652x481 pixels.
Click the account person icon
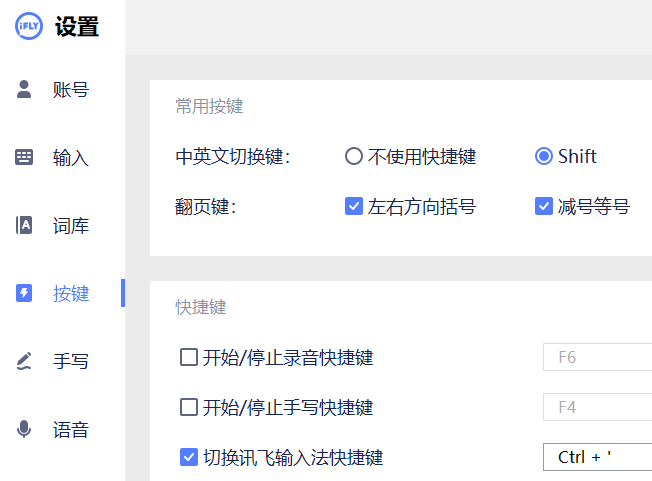(x=25, y=90)
